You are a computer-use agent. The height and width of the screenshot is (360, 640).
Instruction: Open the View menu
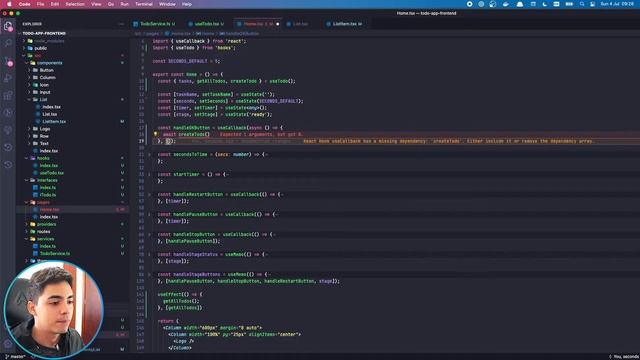(x=96, y=4)
